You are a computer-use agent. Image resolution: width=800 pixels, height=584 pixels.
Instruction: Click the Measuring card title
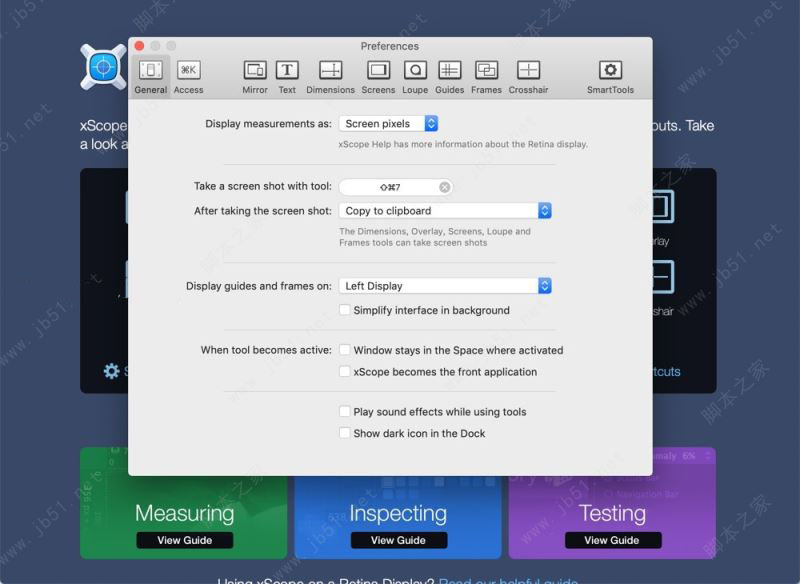point(185,513)
